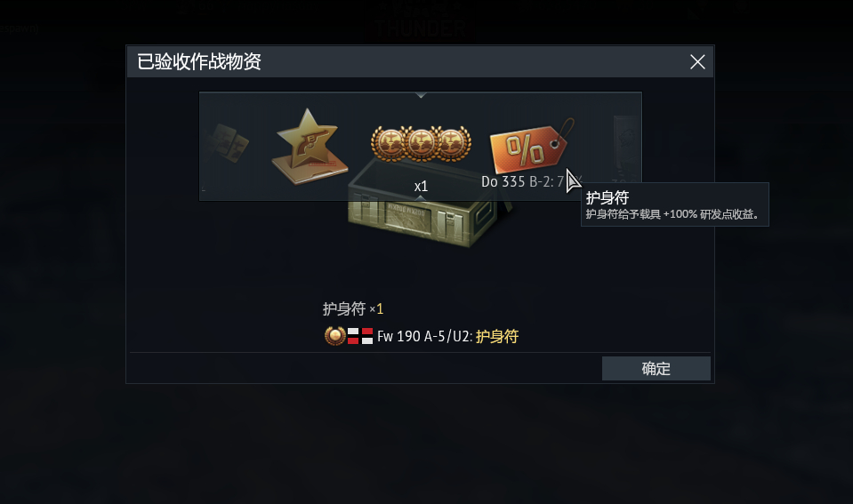Click the bottom pointer marker under x1
Image resolution: width=853 pixels, height=504 pixels.
tap(421, 198)
